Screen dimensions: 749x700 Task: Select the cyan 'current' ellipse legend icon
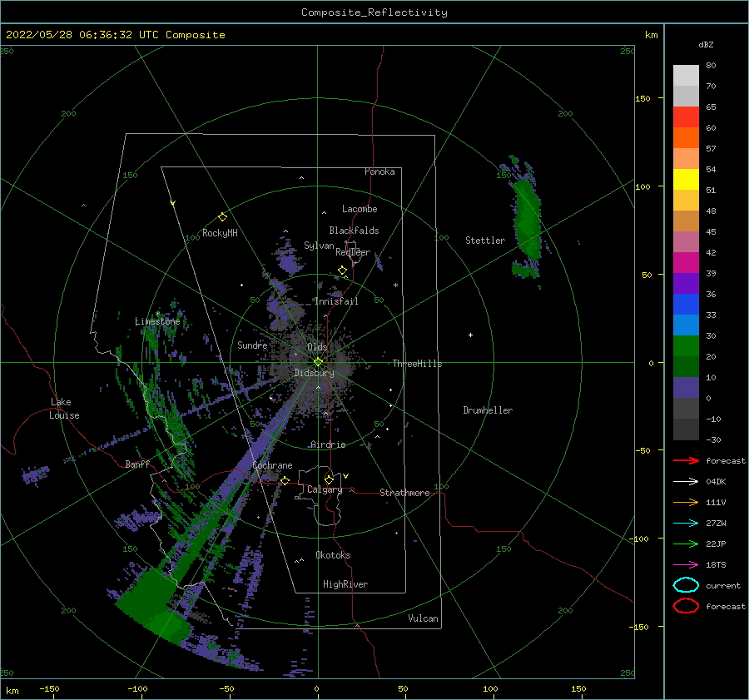coord(686,585)
